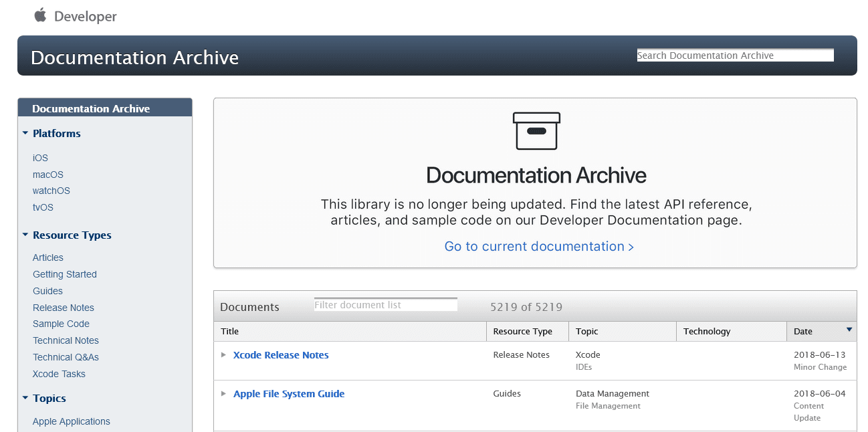Open the Apple File System Guide

pyautogui.click(x=289, y=394)
